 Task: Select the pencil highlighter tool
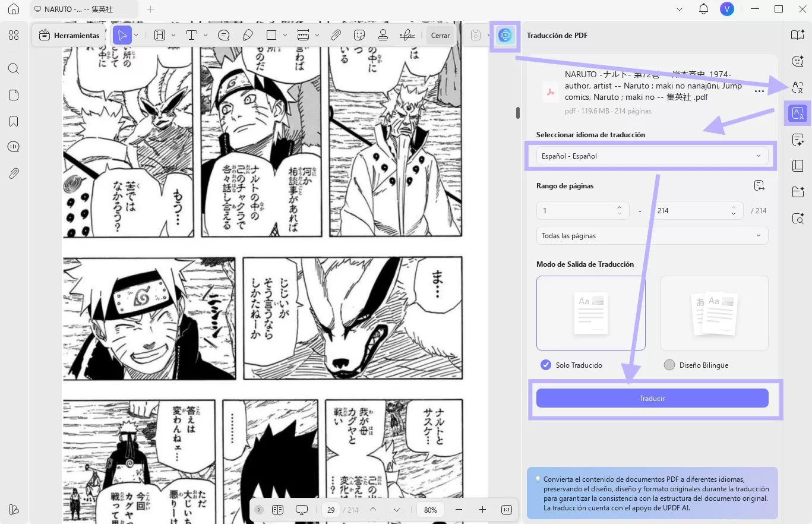[248, 35]
